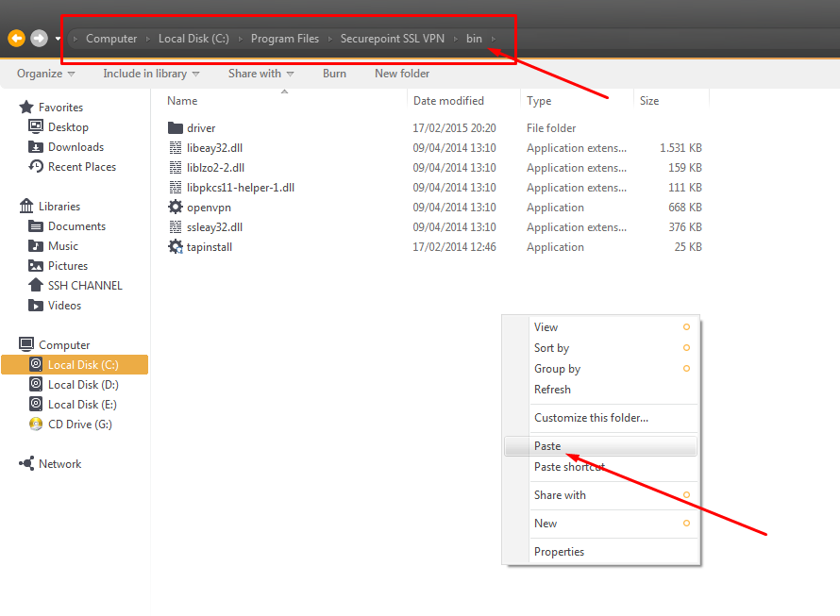Click the Videos library icon
This screenshot has width=840, height=616.
point(36,306)
